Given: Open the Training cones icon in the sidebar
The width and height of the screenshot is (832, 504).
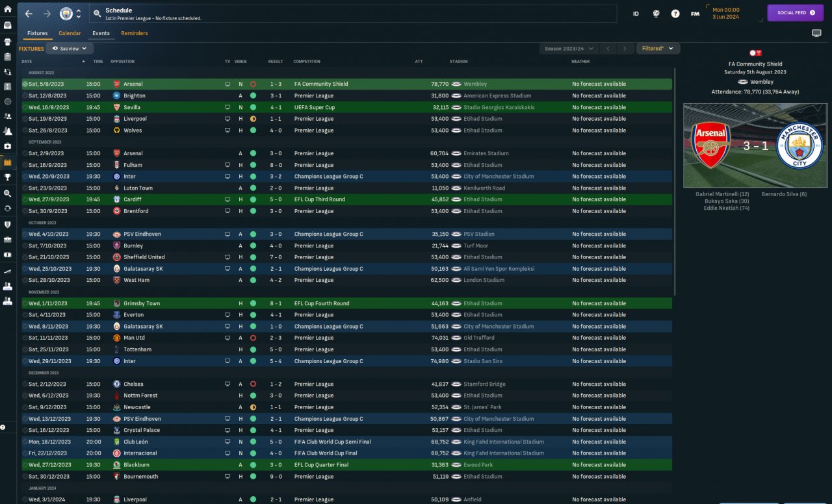Looking at the screenshot, I should coord(8,132).
